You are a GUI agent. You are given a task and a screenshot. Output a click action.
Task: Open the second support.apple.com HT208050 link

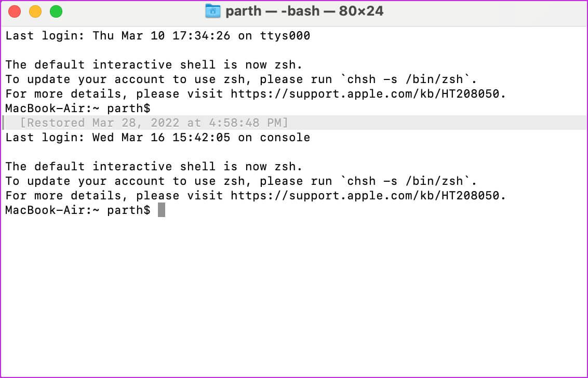point(368,196)
